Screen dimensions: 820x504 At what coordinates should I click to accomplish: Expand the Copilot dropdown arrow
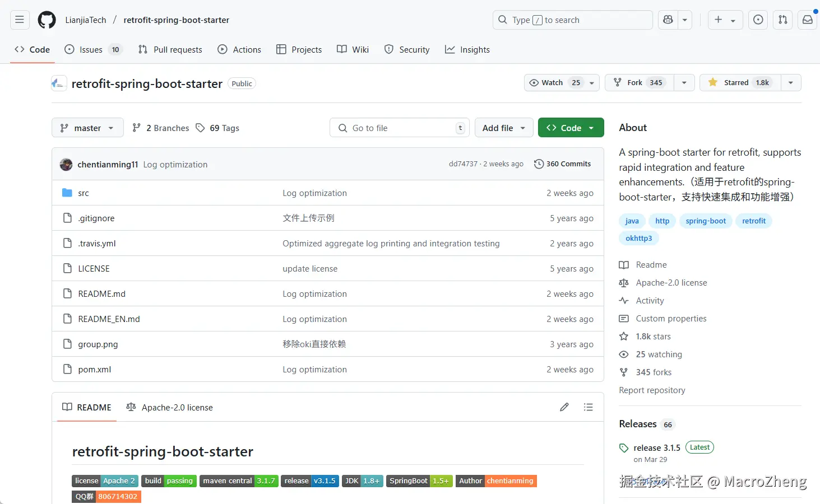coord(685,20)
